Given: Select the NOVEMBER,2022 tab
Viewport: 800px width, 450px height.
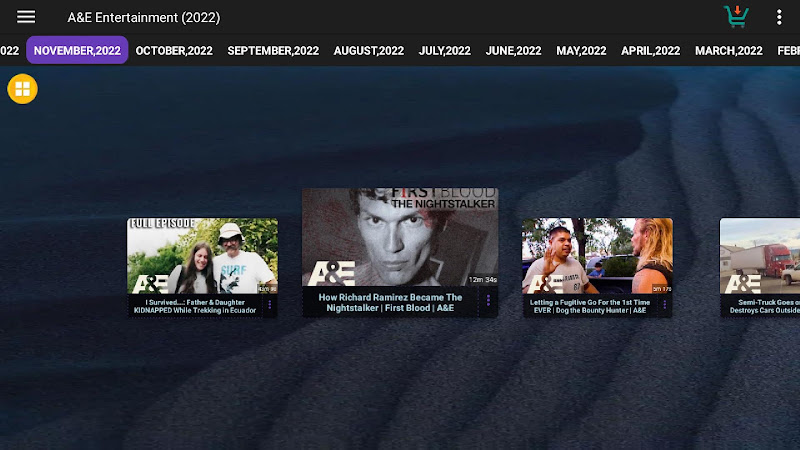Looking at the screenshot, I should tap(77, 51).
